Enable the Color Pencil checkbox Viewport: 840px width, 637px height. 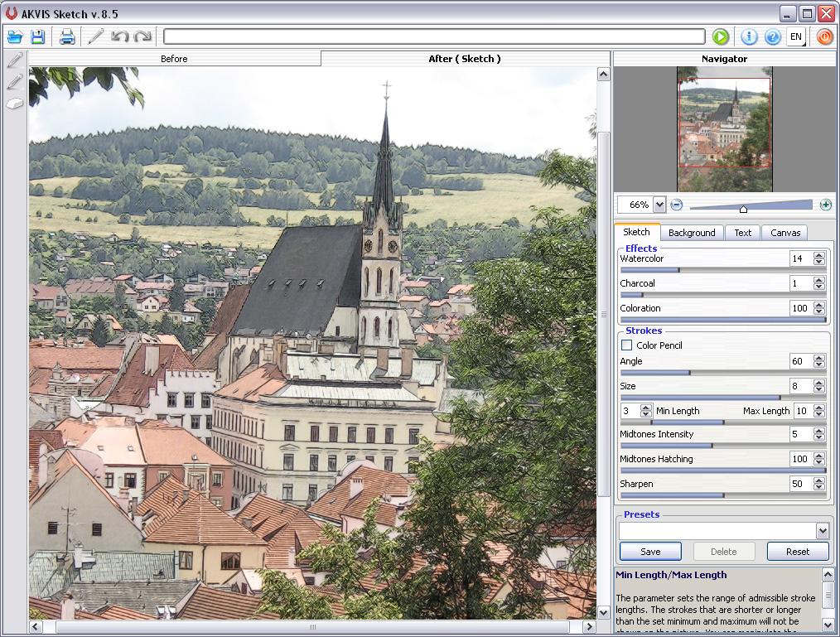pos(627,345)
